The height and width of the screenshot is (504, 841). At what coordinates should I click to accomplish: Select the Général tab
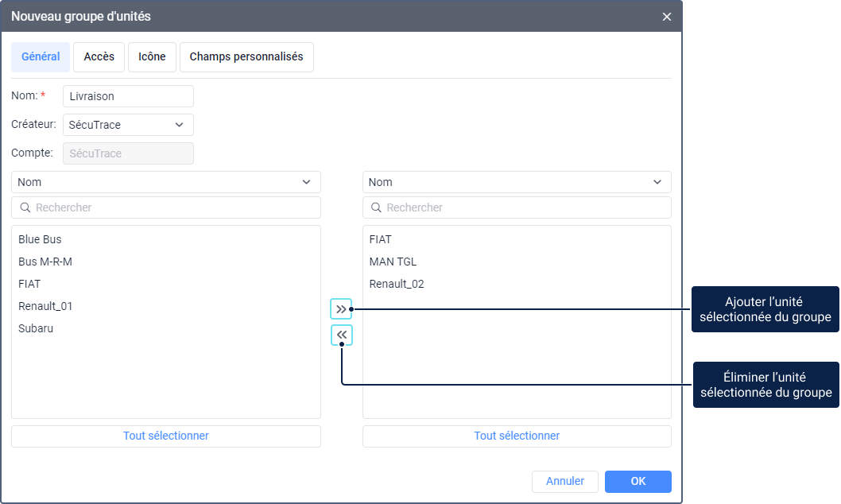[x=41, y=57]
